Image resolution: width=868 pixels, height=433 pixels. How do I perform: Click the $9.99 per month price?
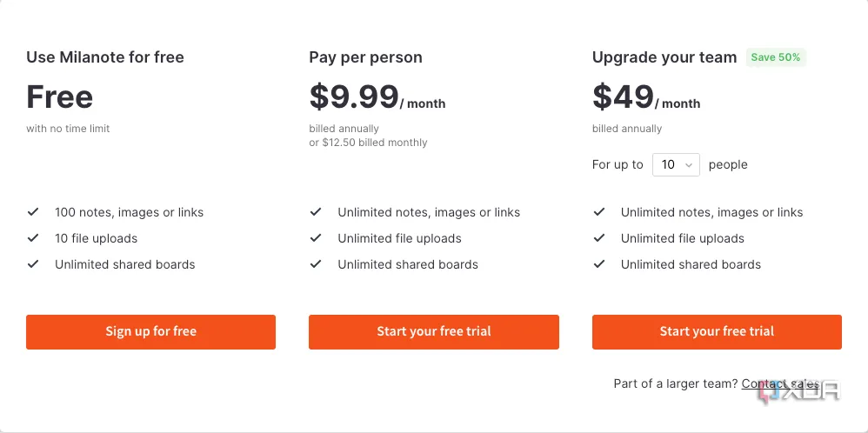tap(377, 97)
